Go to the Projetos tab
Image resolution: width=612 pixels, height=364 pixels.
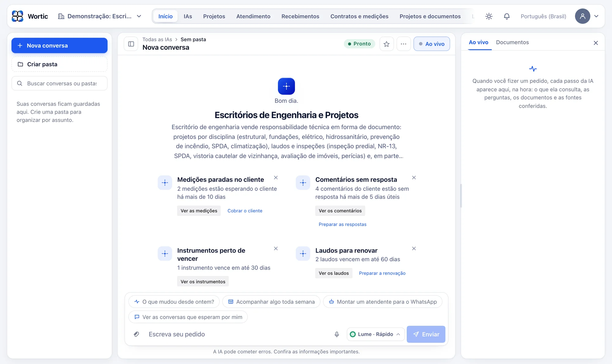pyautogui.click(x=214, y=16)
